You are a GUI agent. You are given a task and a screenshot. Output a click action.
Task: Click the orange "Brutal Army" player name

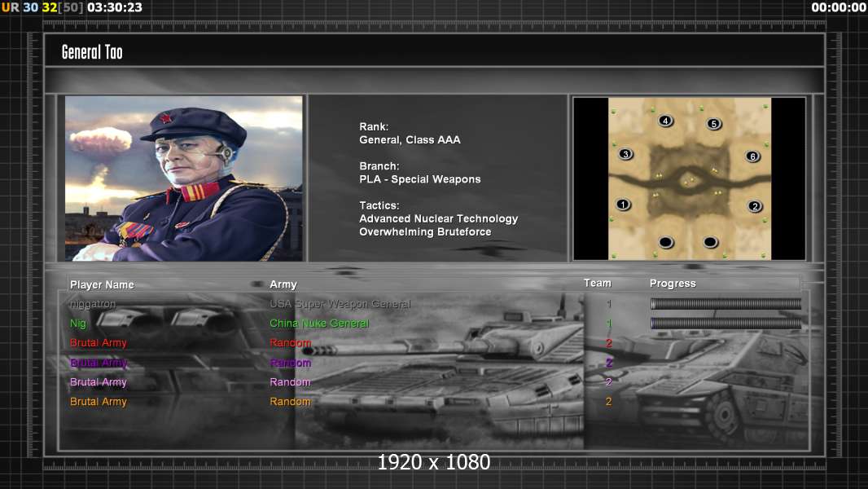point(98,402)
